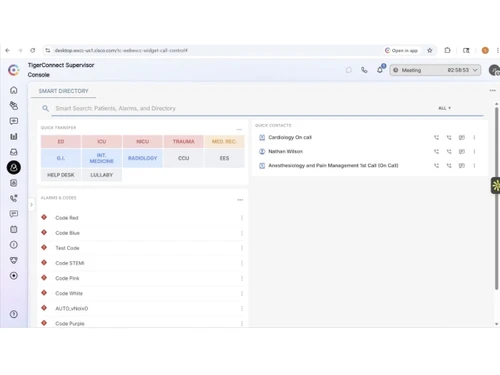
Task: Click the user avatar in header
Action: pyautogui.click(x=494, y=70)
